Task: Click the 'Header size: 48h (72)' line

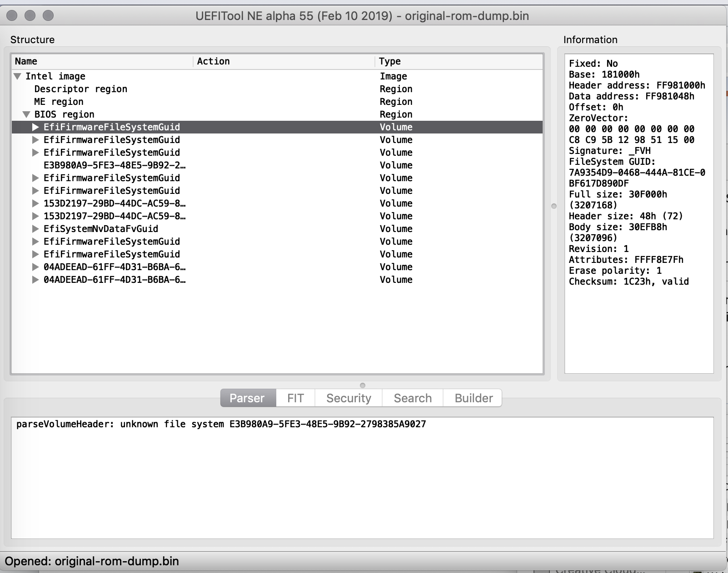Action: 626,216
